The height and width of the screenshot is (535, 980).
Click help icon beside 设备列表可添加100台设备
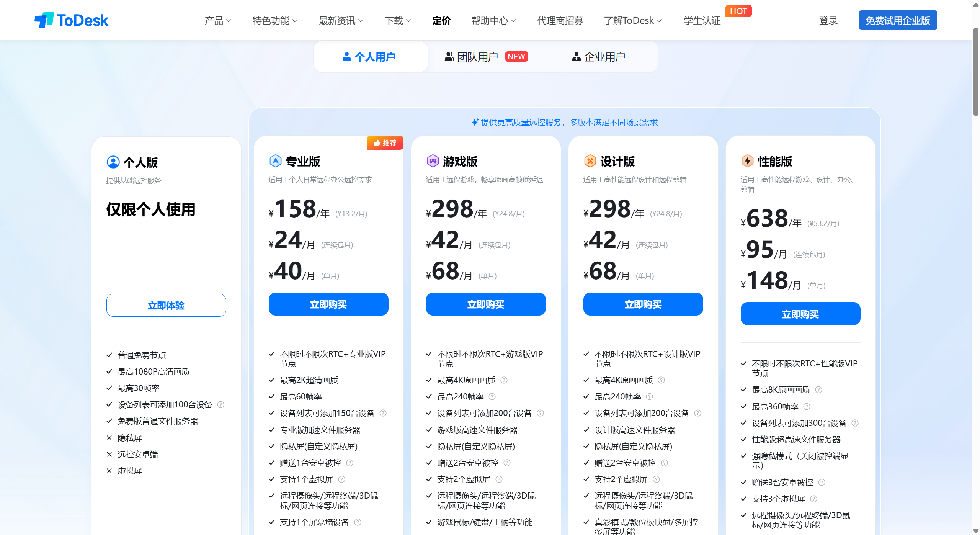[x=220, y=404]
